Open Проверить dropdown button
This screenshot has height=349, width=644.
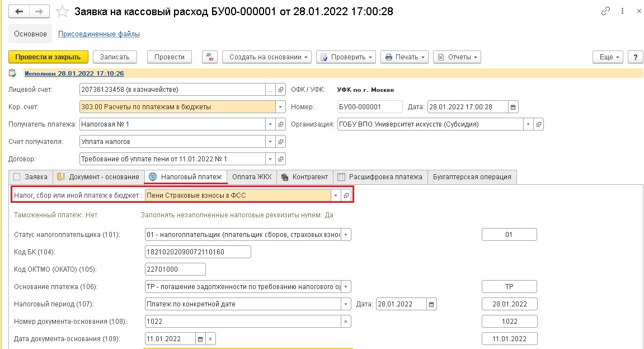click(x=346, y=57)
